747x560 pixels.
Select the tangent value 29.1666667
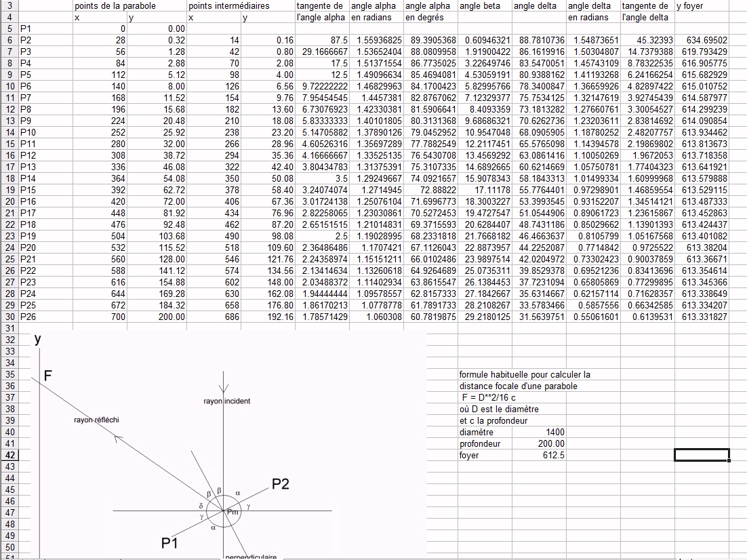pyautogui.click(x=322, y=52)
